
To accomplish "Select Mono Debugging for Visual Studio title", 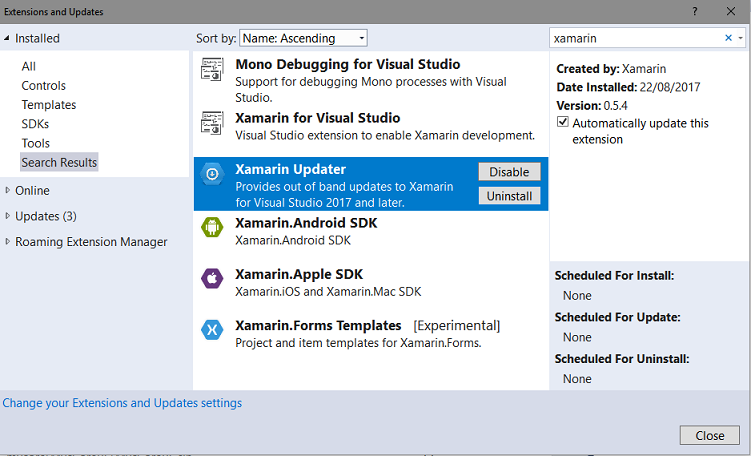I will [348, 64].
